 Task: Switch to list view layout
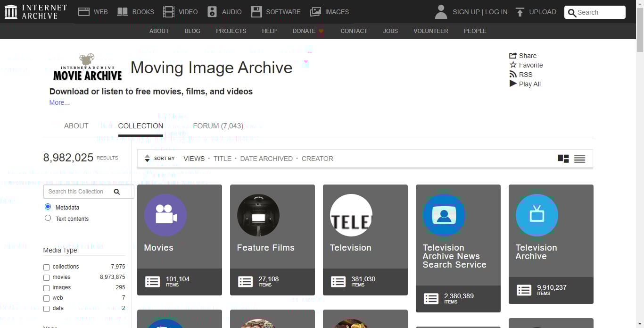tap(579, 159)
